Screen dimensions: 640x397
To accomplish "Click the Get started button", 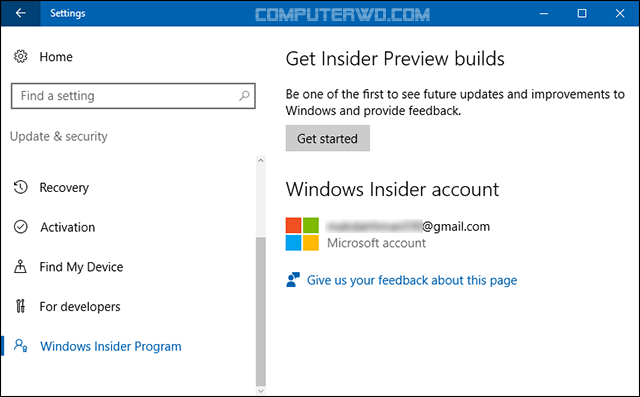I will (x=328, y=138).
